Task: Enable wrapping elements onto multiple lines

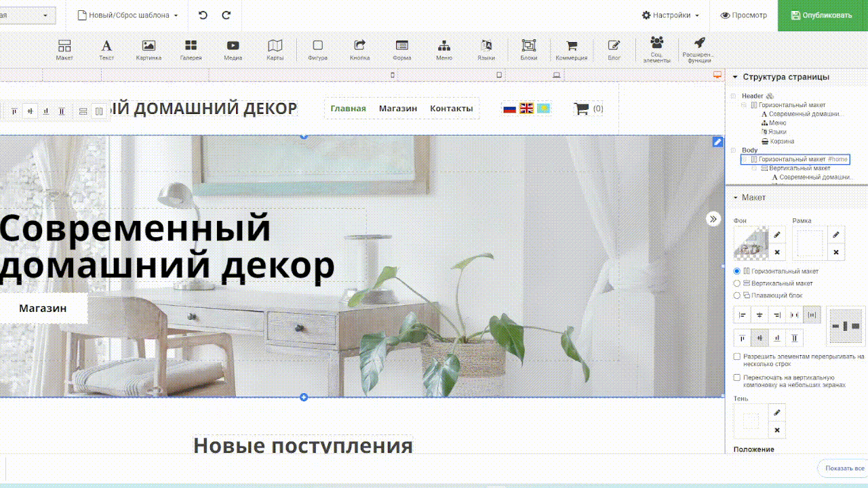Action: [738, 357]
